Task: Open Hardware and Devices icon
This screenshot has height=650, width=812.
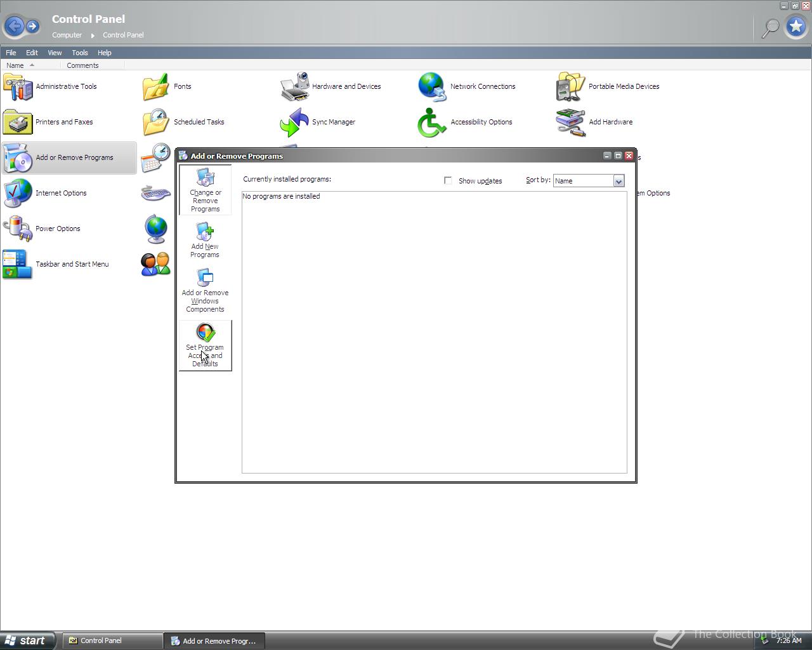Action: (294, 86)
